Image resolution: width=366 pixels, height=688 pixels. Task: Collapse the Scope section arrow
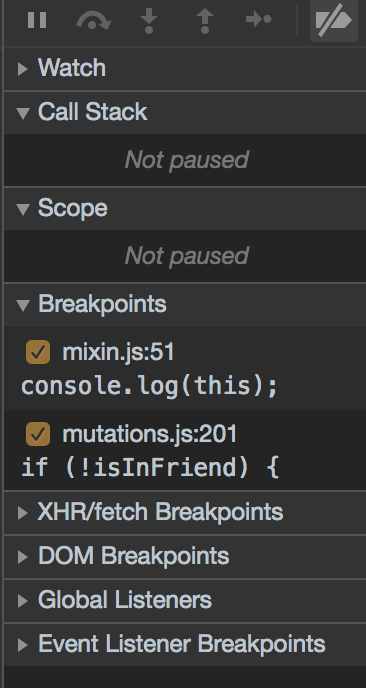23,209
